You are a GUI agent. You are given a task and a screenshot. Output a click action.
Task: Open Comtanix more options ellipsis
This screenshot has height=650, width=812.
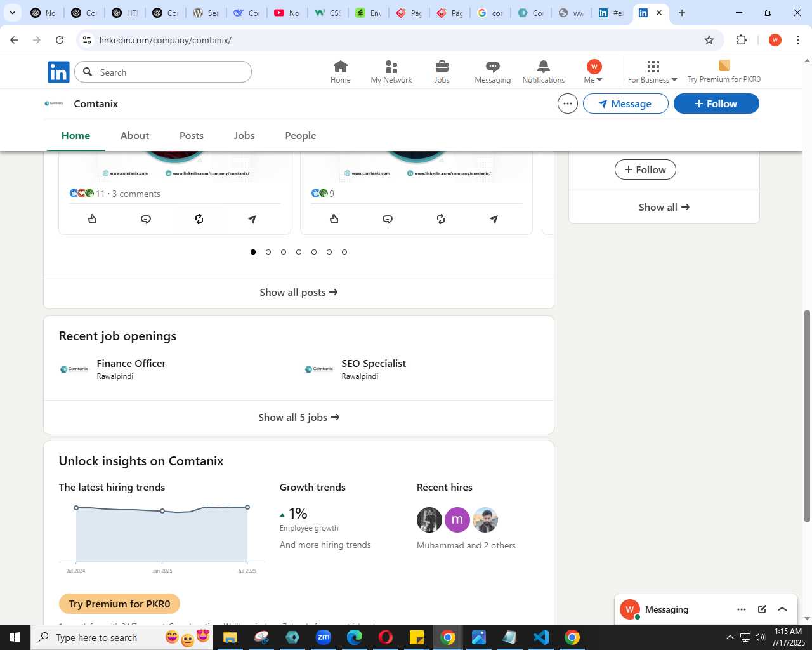[568, 103]
